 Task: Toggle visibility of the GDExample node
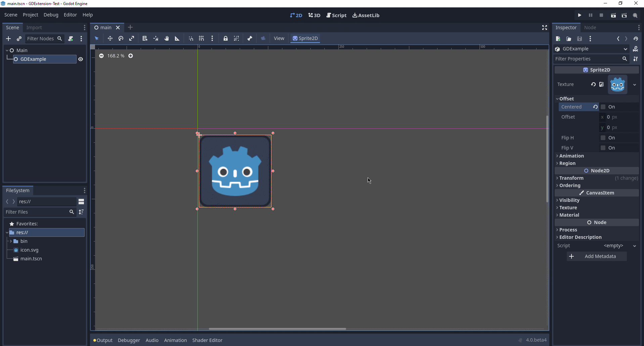(x=81, y=59)
